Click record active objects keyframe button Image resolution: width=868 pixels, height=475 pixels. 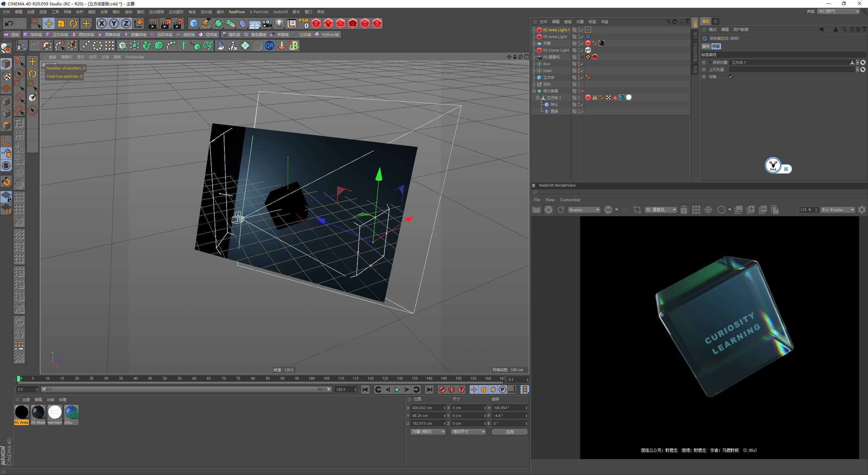pyautogui.click(x=442, y=389)
